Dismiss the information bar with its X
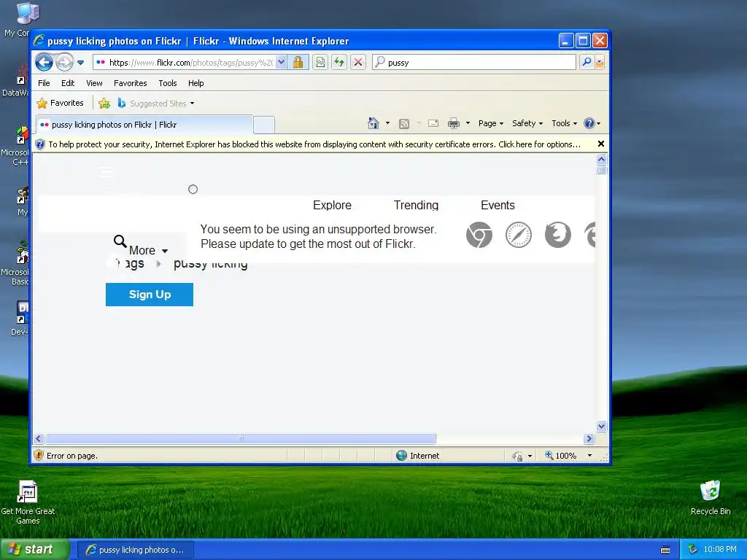 [601, 144]
